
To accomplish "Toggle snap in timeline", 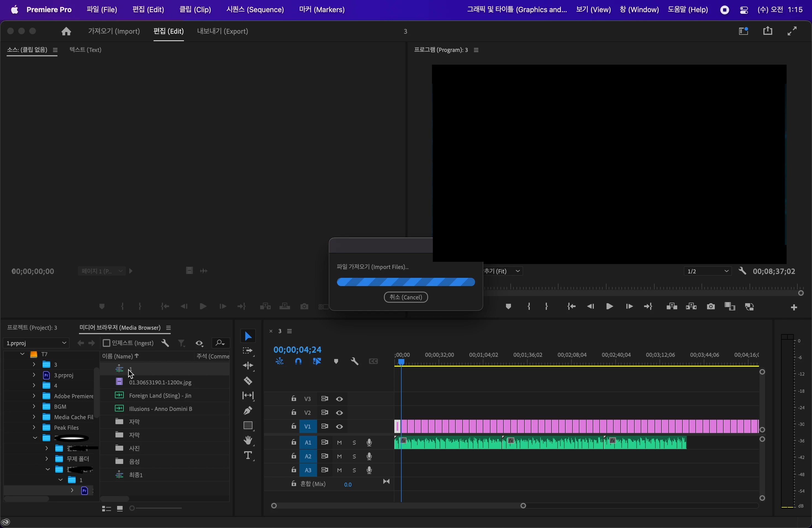I will click(299, 361).
